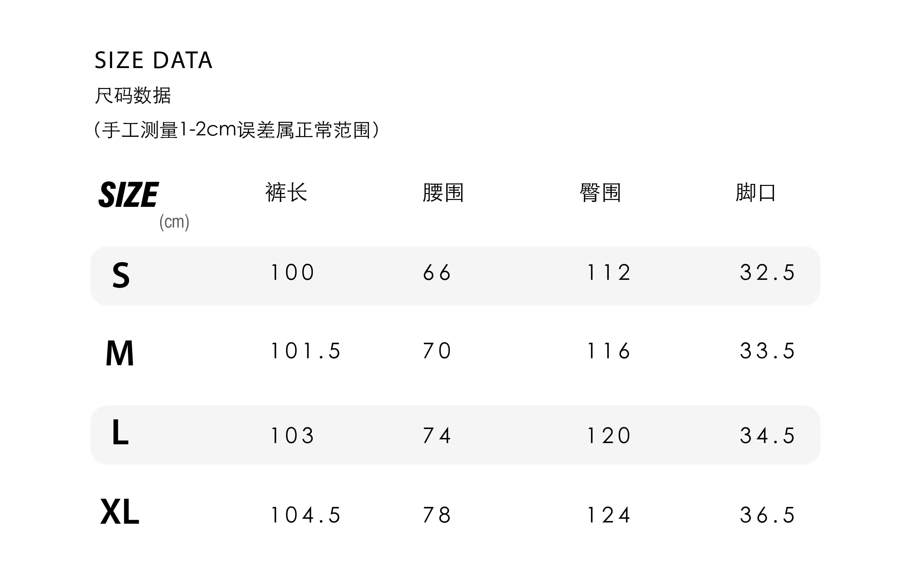The width and height of the screenshot is (924, 574).
Task: Click the 裤长 column header
Action: (286, 193)
